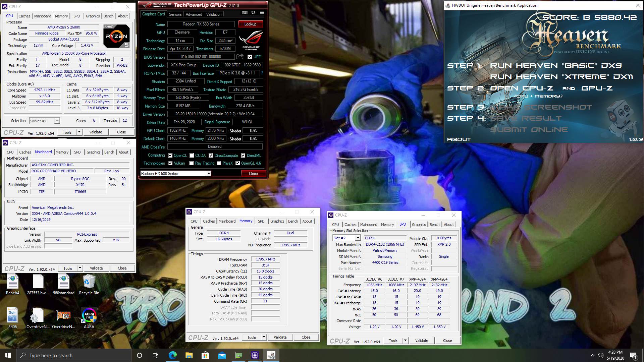
Task: Open Microsoft Store from taskbar
Action: (205, 355)
